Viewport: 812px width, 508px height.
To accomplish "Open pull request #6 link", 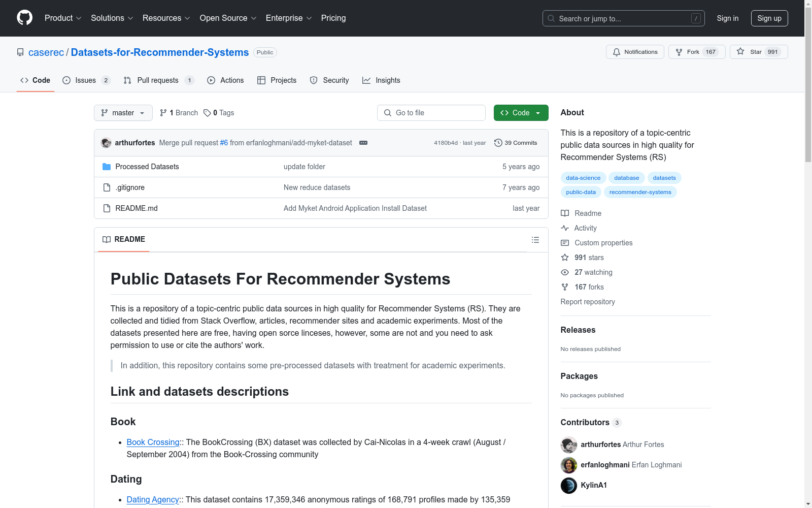I will tap(224, 143).
